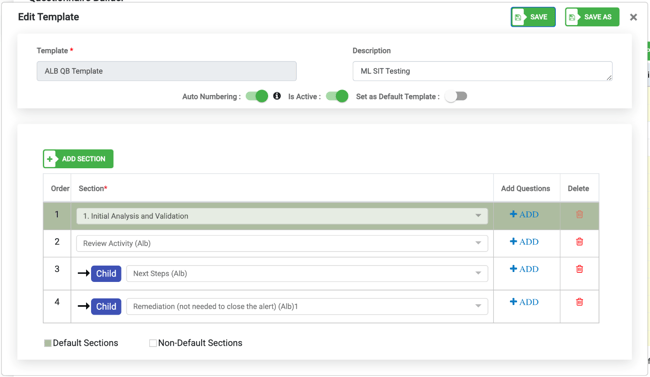650x377 pixels.
Task: Click the Child badge on Remediation row
Action: click(106, 306)
